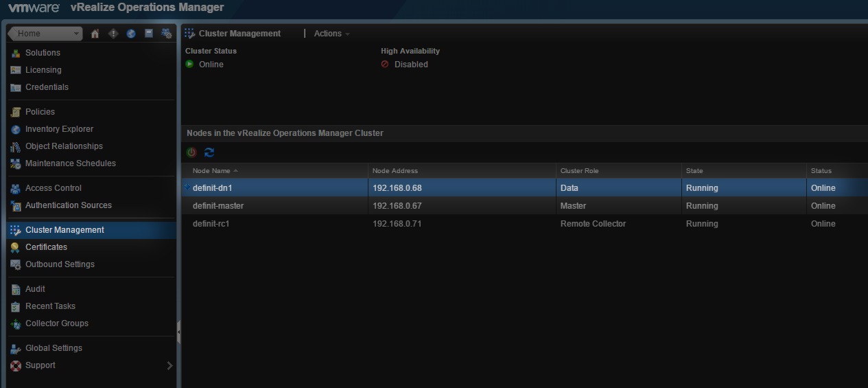Open Licensing in the sidebar
This screenshot has height=388, width=868.
pos(43,70)
